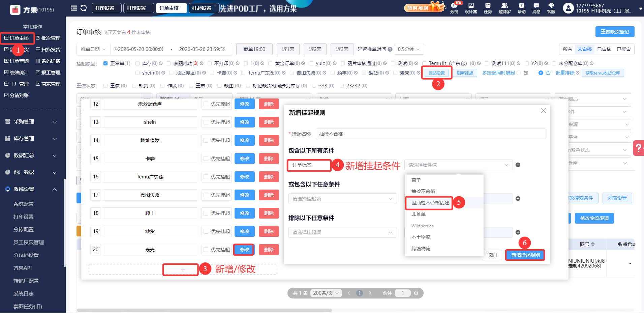The height and width of the screenshot is (313, 644).
Task: Click the red floating help question icon
Action: pos(638,148)
